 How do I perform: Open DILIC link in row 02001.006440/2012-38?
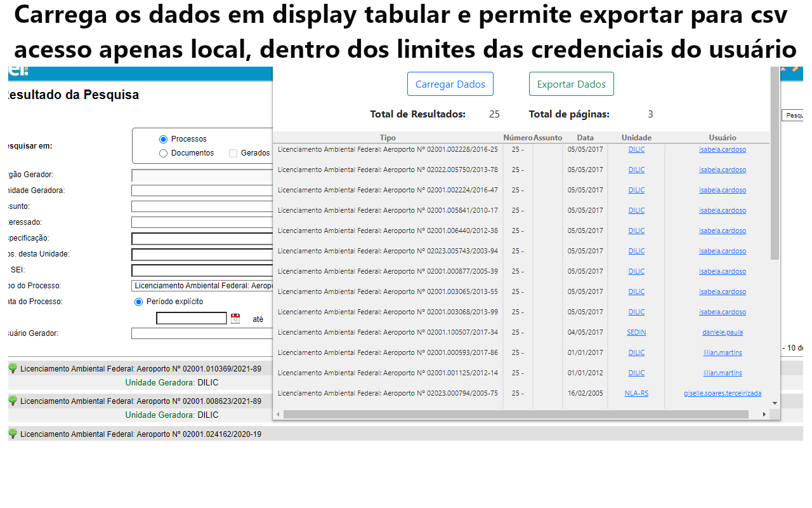click(x=636, y=231)
